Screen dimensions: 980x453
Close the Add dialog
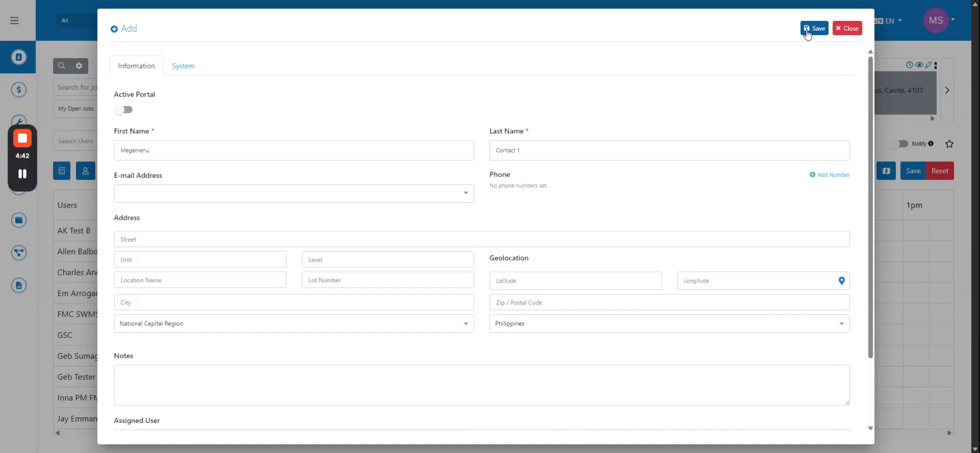click(847, 28)
